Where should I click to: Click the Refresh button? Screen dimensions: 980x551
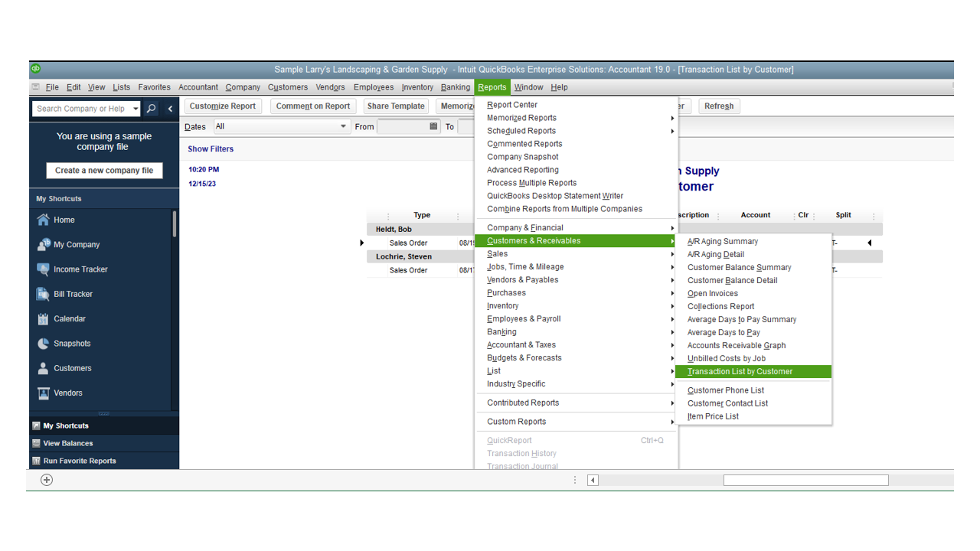point(719,106)
